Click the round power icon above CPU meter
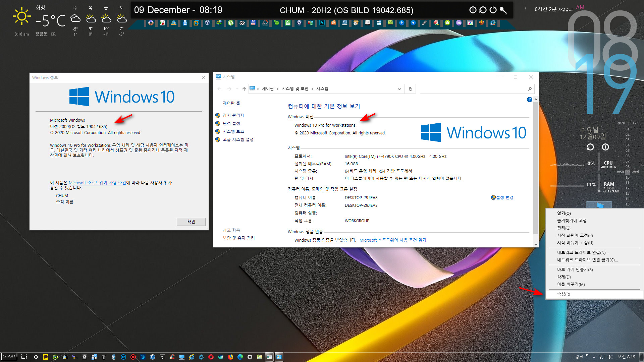 605,147
